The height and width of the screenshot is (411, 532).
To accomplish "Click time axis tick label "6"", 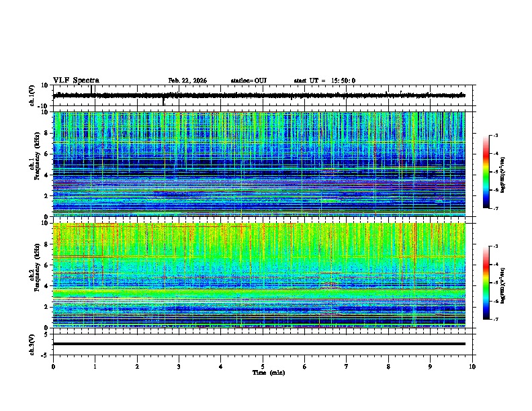I will [x=305, y=367].
